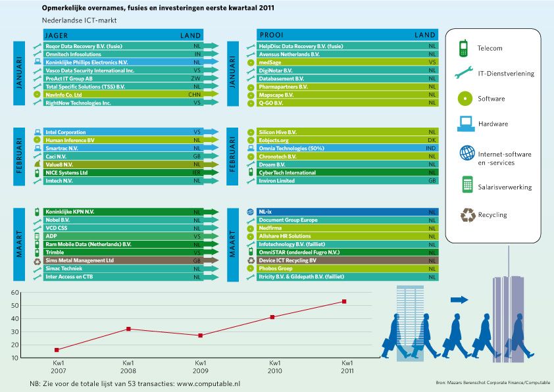554x392 pixels.
Task: Select the wrench icon next to Imtech N.V.
Action: pyautogui.click(x=38, y=181)
